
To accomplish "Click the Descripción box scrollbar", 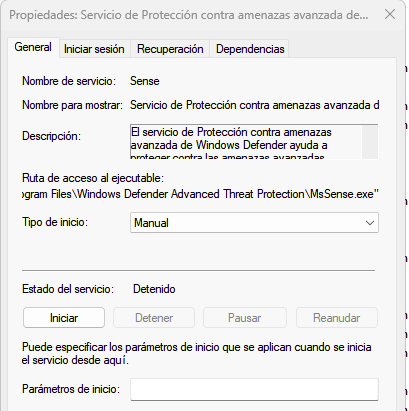I will coord(370,142).
